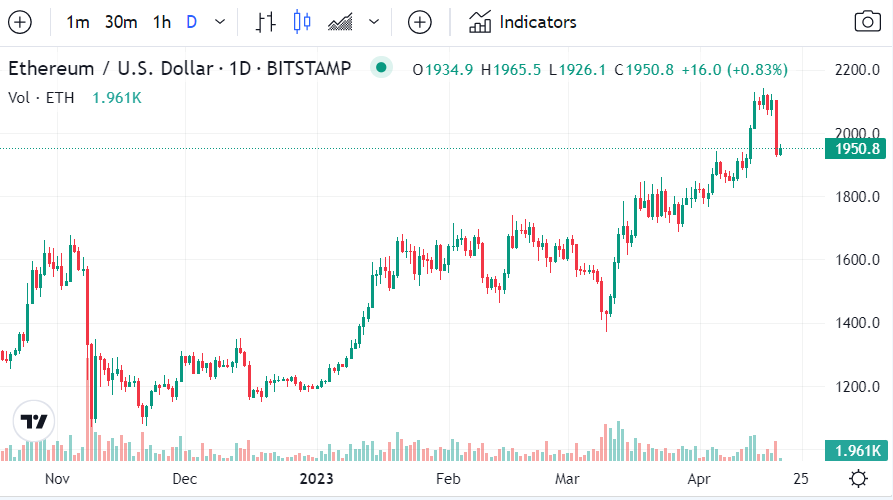The image size is (893, 500).
Task: Expand the timeframe interval dropdown
Action: [x=220, y=22]
